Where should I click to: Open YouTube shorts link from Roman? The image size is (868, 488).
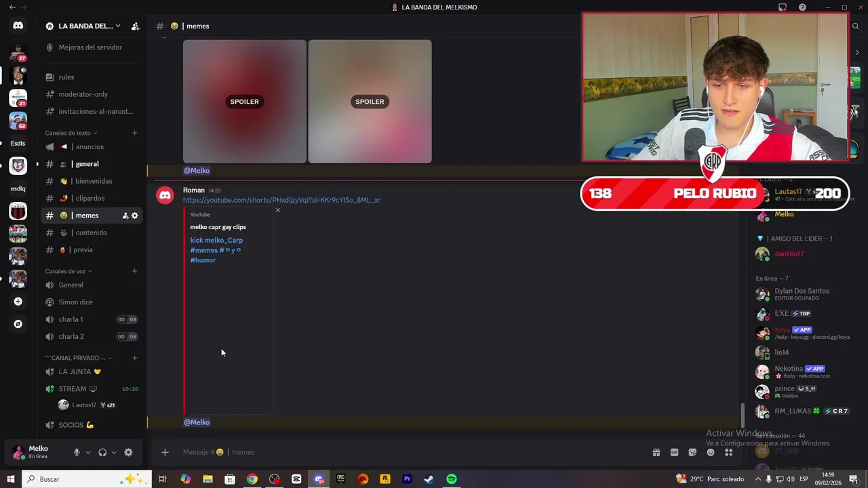point(281,200)
